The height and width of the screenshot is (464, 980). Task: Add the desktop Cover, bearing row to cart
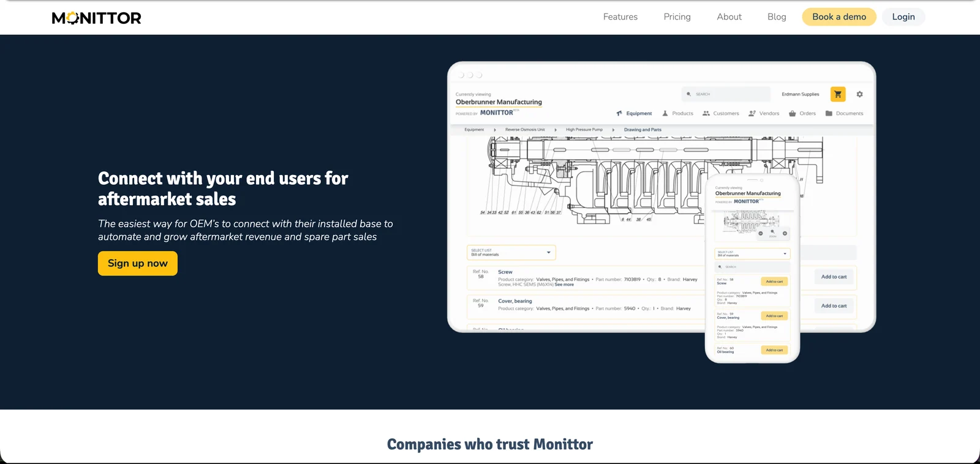point(834,306)
